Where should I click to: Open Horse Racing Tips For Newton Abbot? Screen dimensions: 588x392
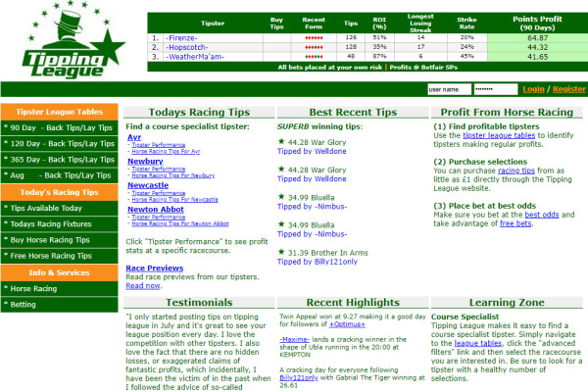point(180,223)
